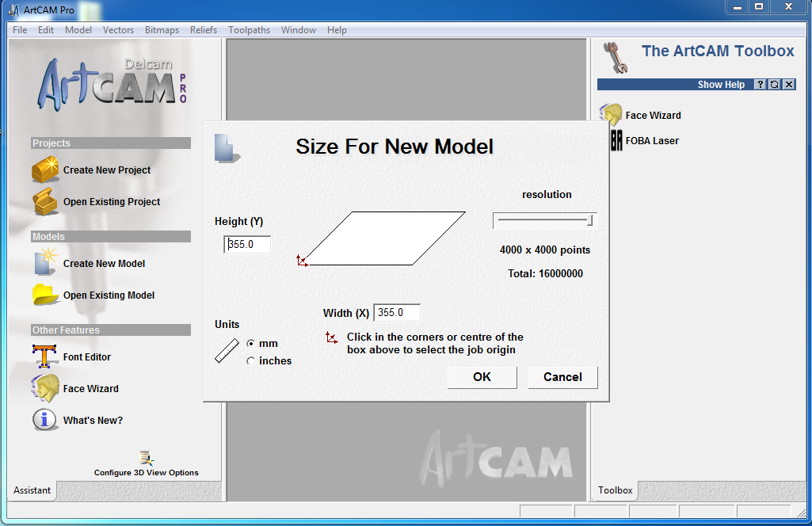Image resolution: width=812 pixels, height=526 pixels.
Task: Switch to the Toolbox tab
Action: click(616, 490)
